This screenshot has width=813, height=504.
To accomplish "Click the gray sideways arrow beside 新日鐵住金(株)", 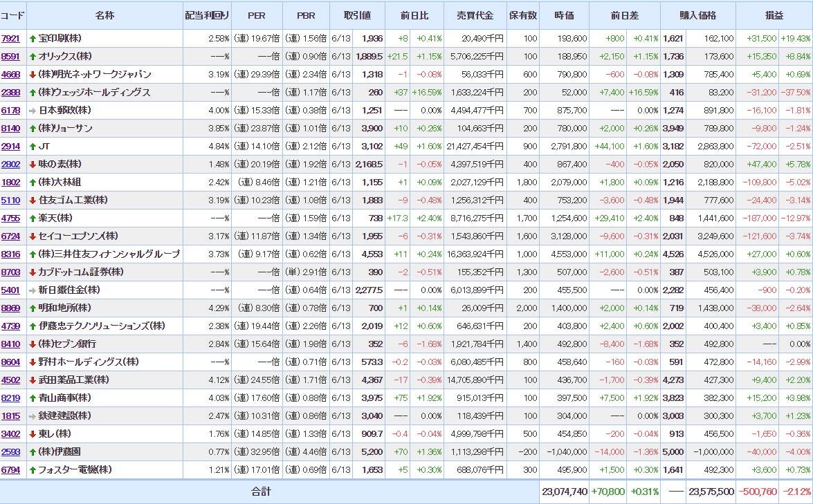I will [33, 290].
